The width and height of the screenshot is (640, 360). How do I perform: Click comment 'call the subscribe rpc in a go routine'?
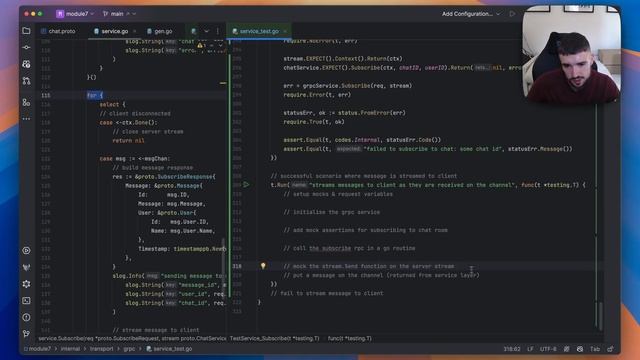coord(349,248)
